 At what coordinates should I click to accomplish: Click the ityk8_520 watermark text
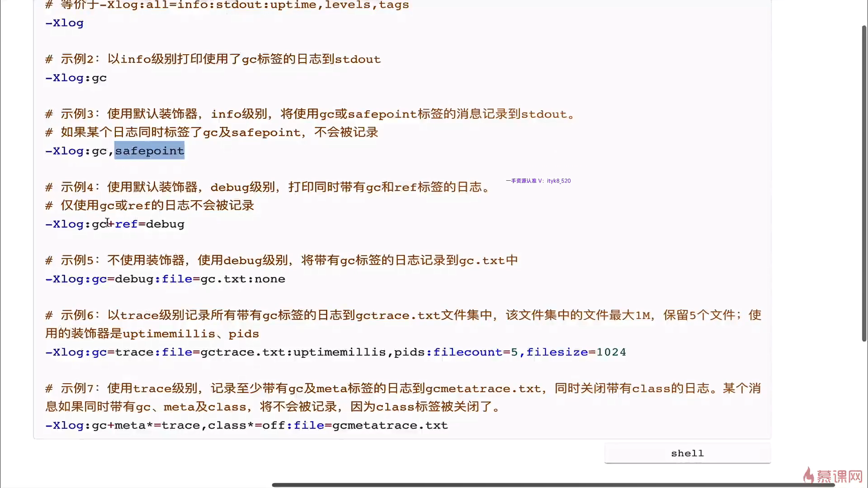558,181
